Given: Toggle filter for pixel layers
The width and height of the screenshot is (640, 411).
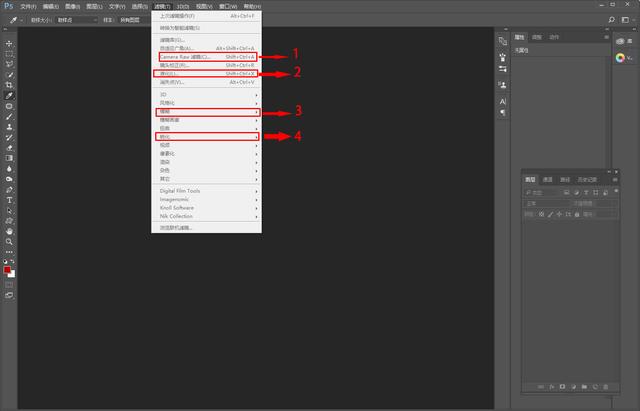Looking at the screenshot, I should [x=567, y=193].
